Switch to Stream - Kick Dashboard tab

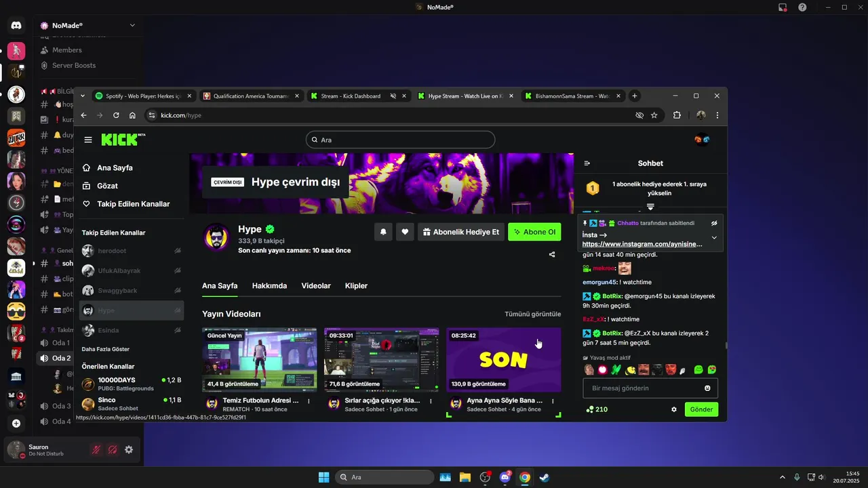(x=351, y=96)
